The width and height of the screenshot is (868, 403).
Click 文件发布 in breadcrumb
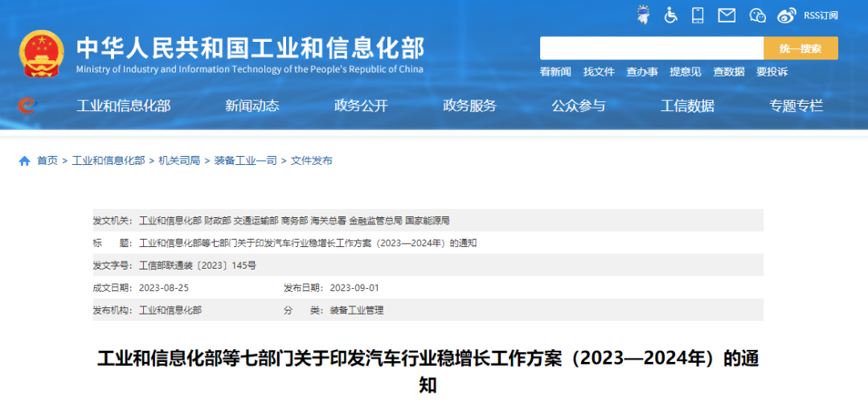click(x=312, y=161)
